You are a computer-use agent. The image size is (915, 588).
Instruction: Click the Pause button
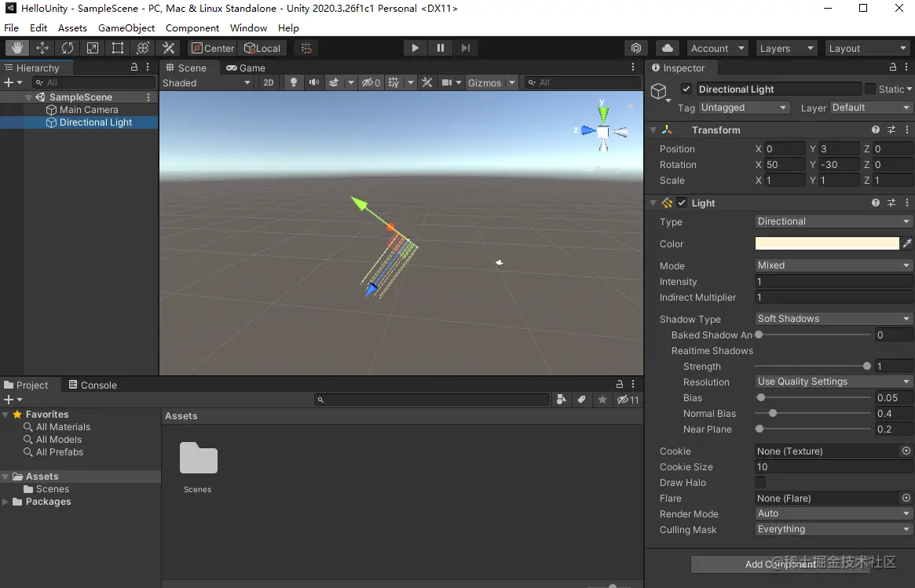coord(441,48)
